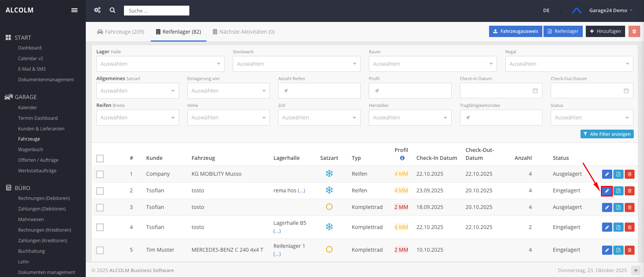Open the settings gears icon in the top bar
Screen dimensions: 644x277
97,10
